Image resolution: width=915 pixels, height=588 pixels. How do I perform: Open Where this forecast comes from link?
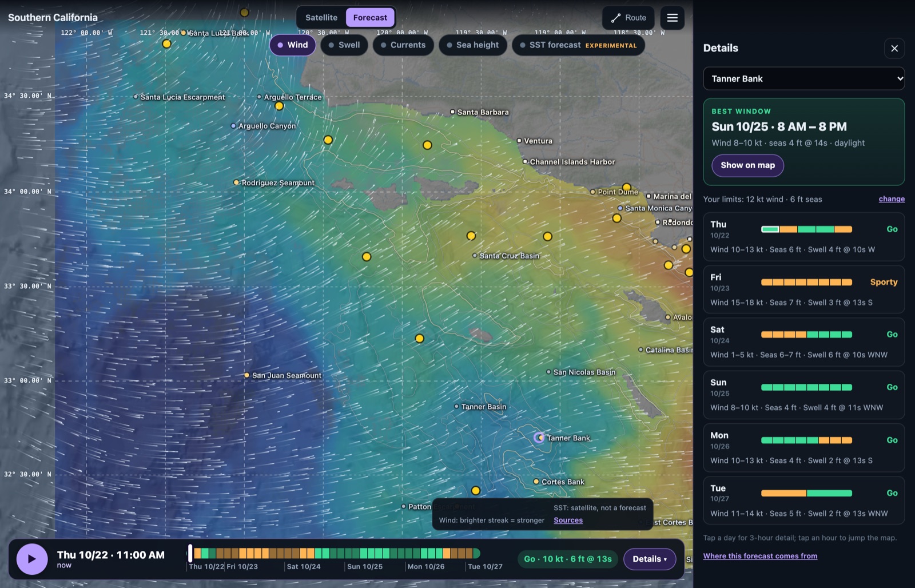tap(760, 556)
